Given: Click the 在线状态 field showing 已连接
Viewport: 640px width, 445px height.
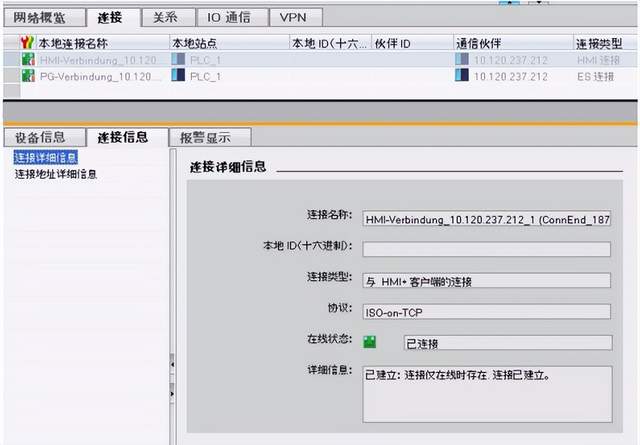Looking at the screenshot, I should coord(508,343).
